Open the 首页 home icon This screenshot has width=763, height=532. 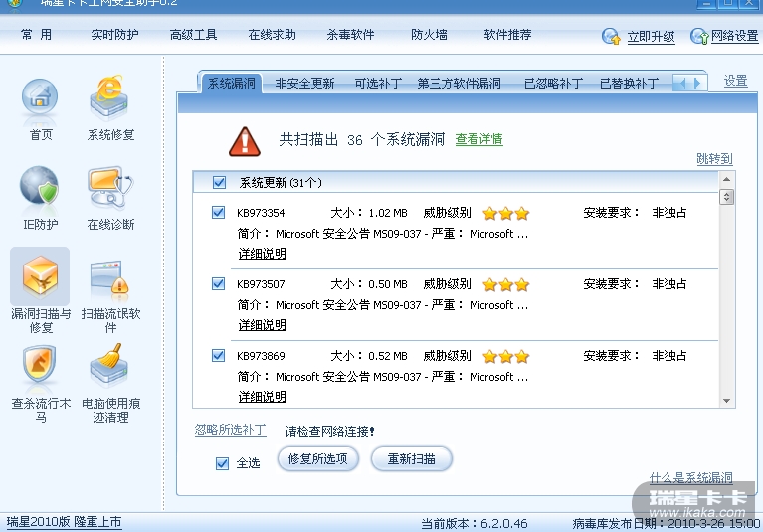[x=40, y=97]
